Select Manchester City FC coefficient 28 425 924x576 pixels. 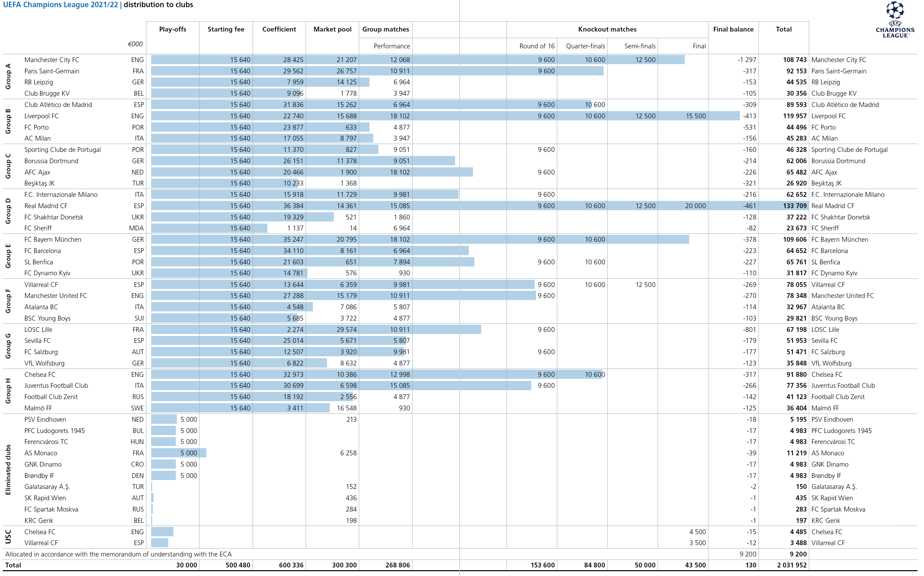[293, 60]
